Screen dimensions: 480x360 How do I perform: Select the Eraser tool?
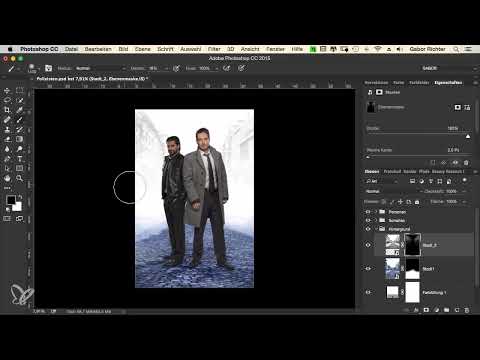7,139
